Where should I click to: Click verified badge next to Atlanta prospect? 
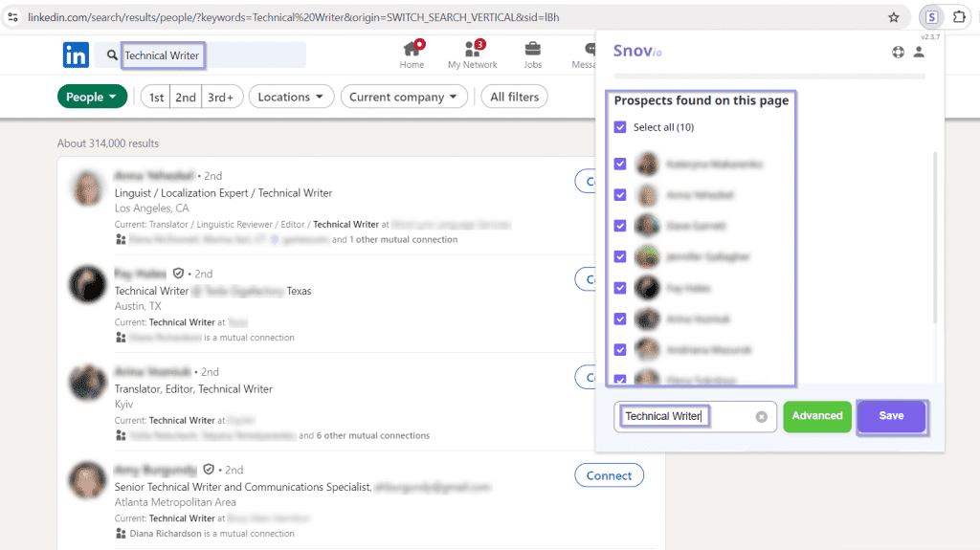(x=209, y=470)
